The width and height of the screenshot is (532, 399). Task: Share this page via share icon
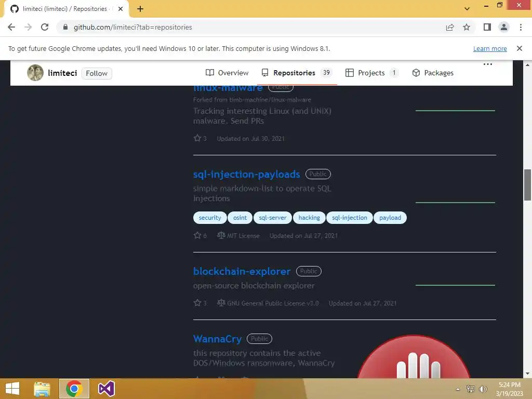pos(450,27)
